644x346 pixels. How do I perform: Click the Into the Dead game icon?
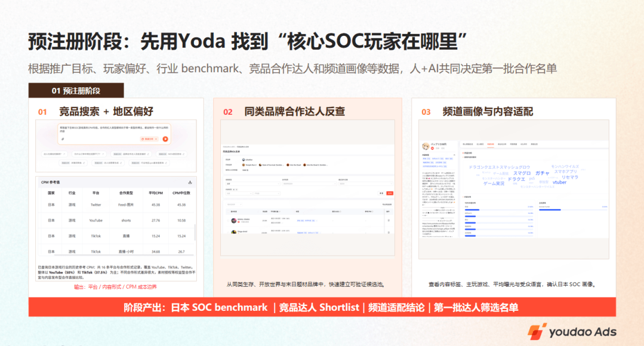click(288, 165)
